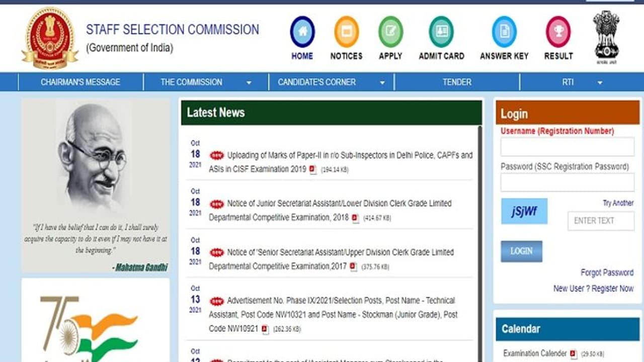The width and height of the screenshot is (644, 362).
Task: Click the ANSWER KEY icon
Action: 504,31
